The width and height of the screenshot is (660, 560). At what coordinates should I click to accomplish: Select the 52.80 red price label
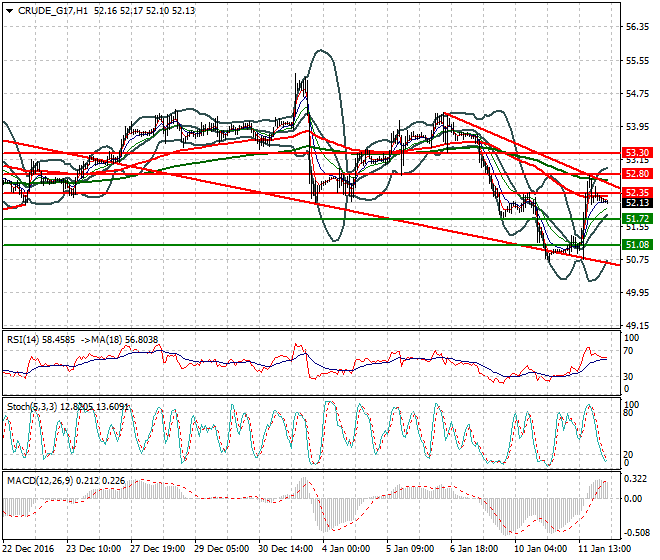click(637, 173)
